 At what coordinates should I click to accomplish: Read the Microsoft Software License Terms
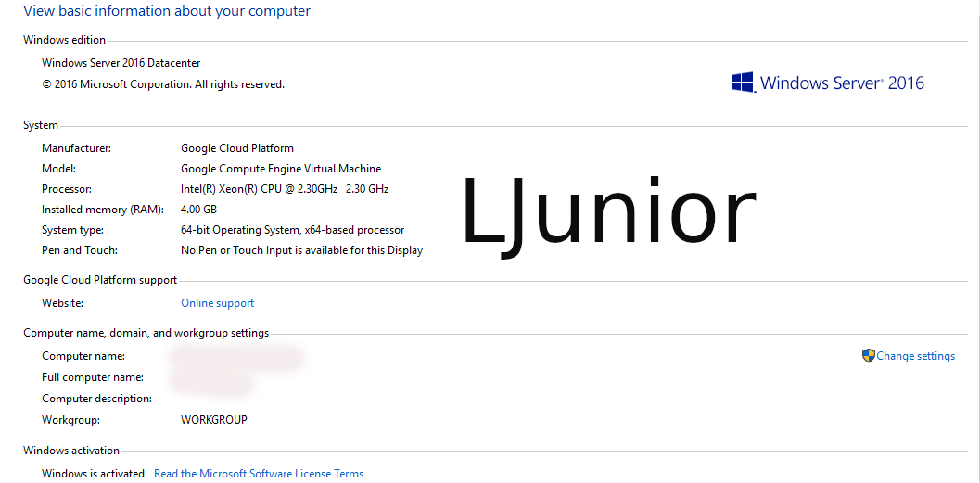[x=259, y=474]
